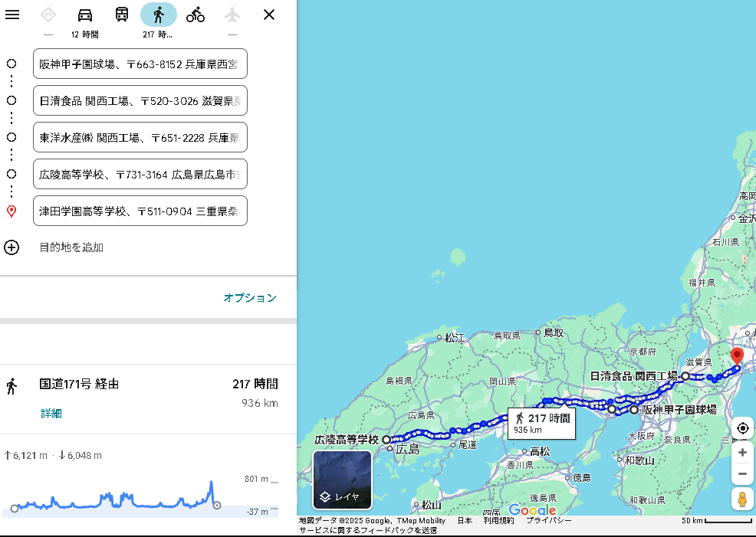The image size is (756, 537).
Task: Center map on my location
Action: [x=742, y=427]
